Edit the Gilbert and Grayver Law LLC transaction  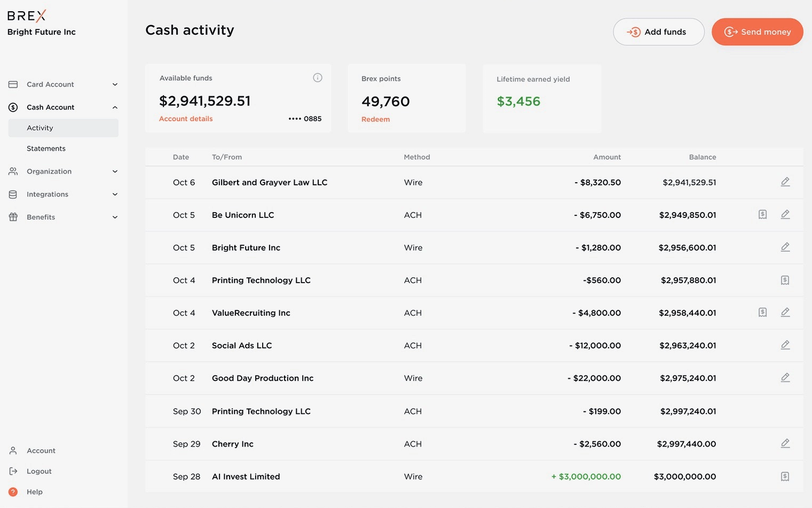785,182
